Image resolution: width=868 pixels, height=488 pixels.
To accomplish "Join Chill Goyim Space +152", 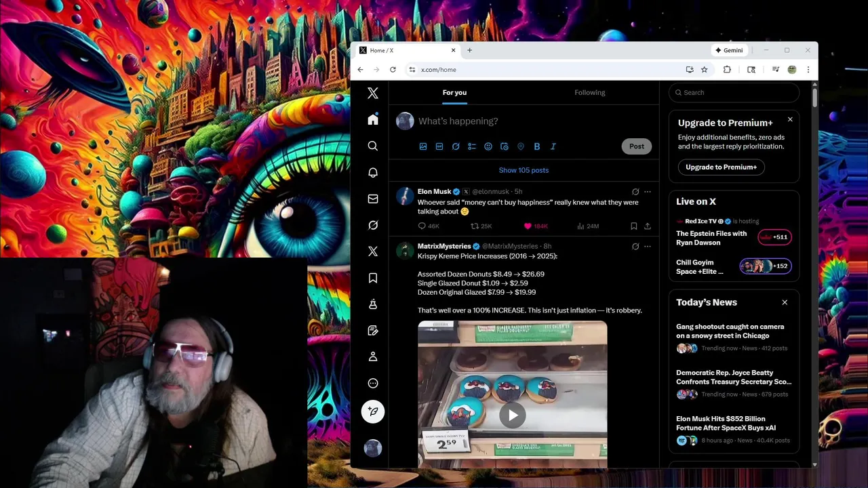I will [765, 266].
